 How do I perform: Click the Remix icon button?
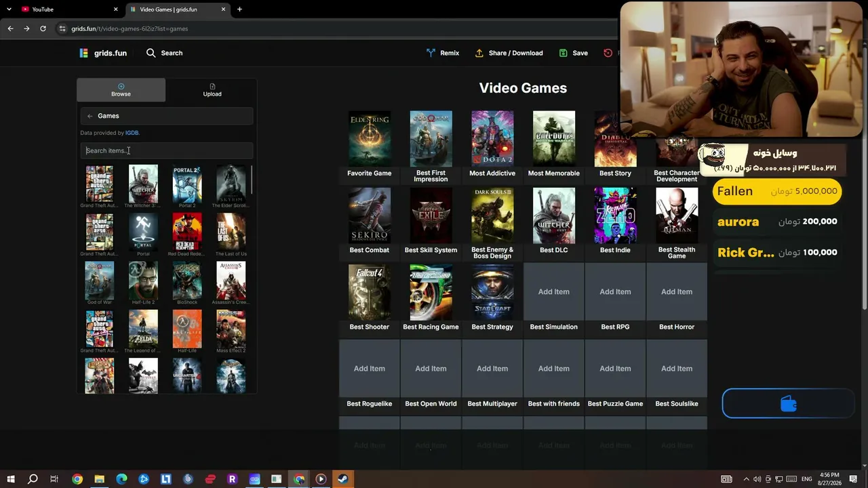[431, 53]
